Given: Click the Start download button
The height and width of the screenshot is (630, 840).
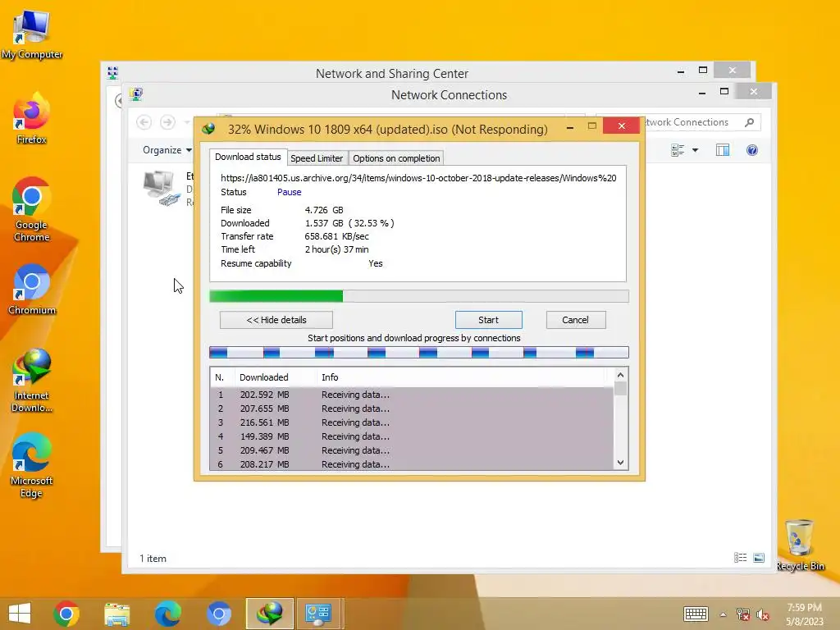Looking at the screenshot, I should (488, 320).
